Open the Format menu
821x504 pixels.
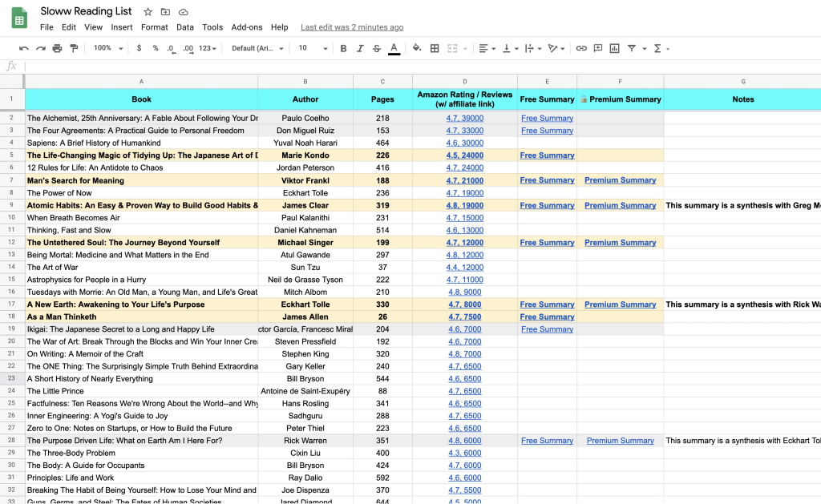pyautogui.click(x=155, y=27)
